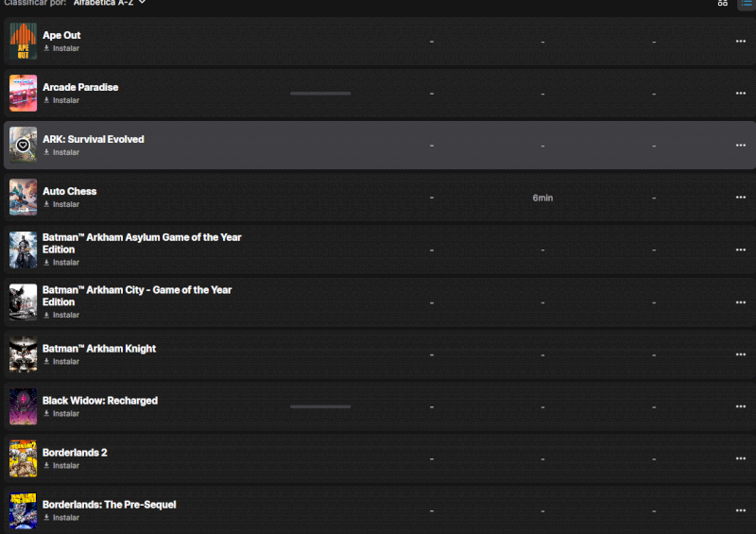The image size is (756, 534).
Task: Open more options for Ape Out
Action: (741, 42)
